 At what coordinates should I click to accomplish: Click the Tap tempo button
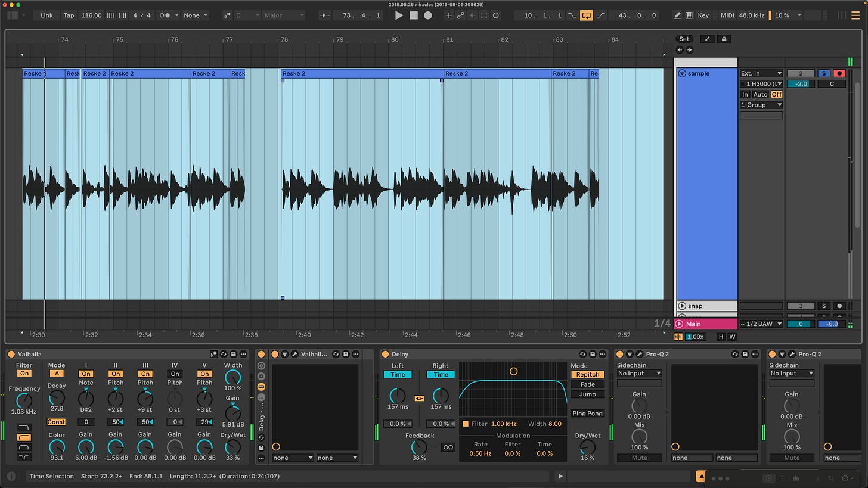click(x=69, y=15)
